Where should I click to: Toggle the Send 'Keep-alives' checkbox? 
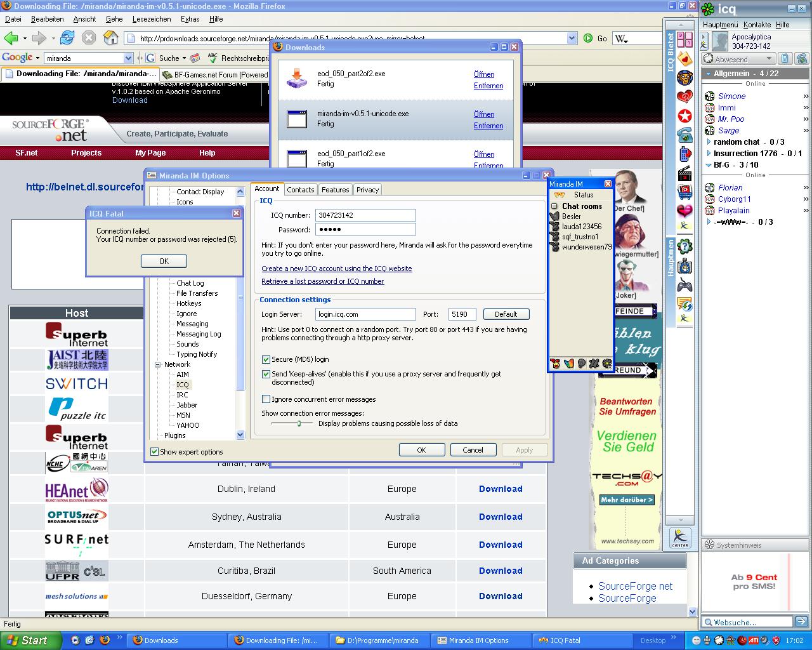[x=266, y=374]
